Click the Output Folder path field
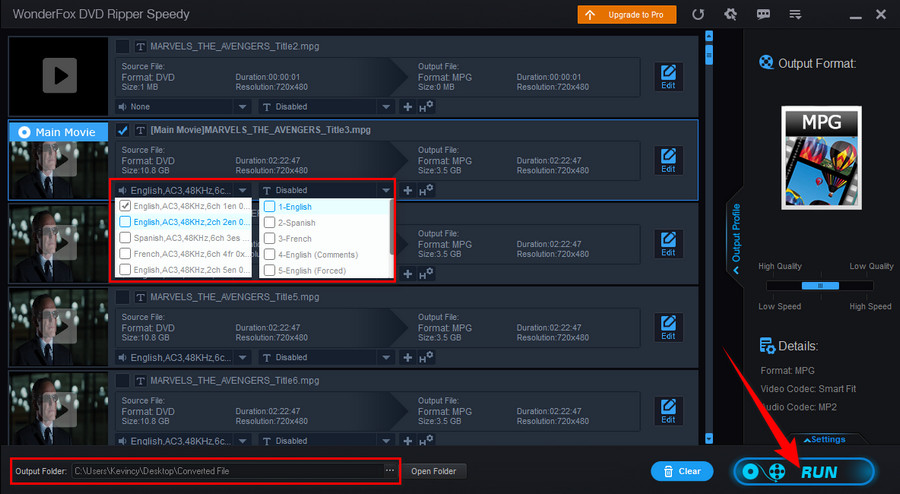The image size is (900, 494). 227,471
